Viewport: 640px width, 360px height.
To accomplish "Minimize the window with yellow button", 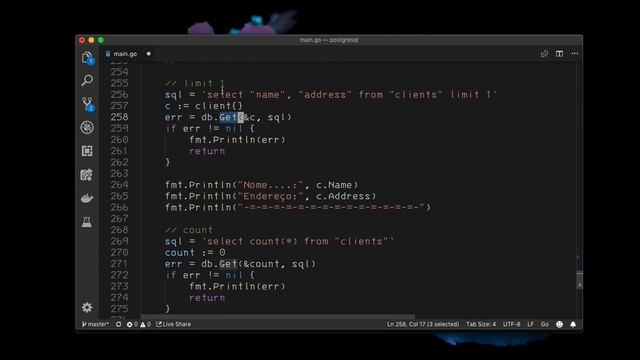I will point(91,40).
